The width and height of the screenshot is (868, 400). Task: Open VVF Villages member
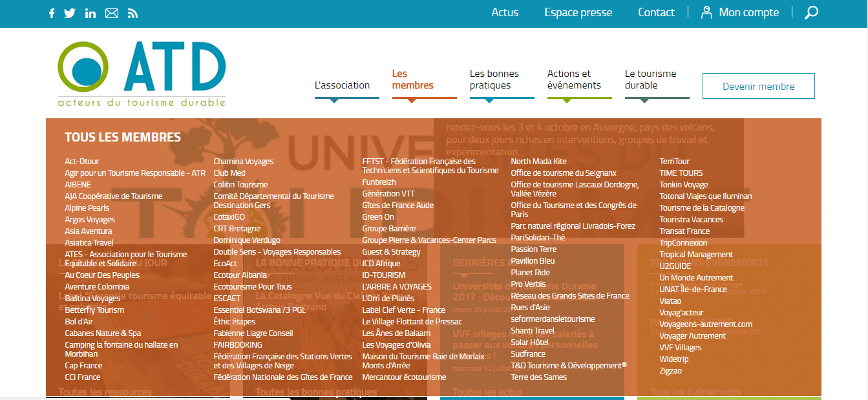click(681, 348)
